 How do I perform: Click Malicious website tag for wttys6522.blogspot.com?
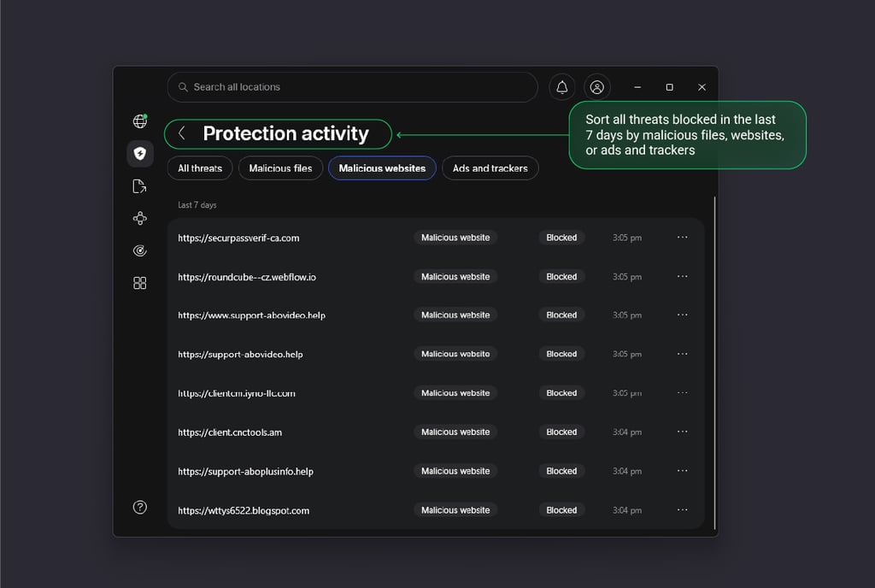tap(455, 510)
